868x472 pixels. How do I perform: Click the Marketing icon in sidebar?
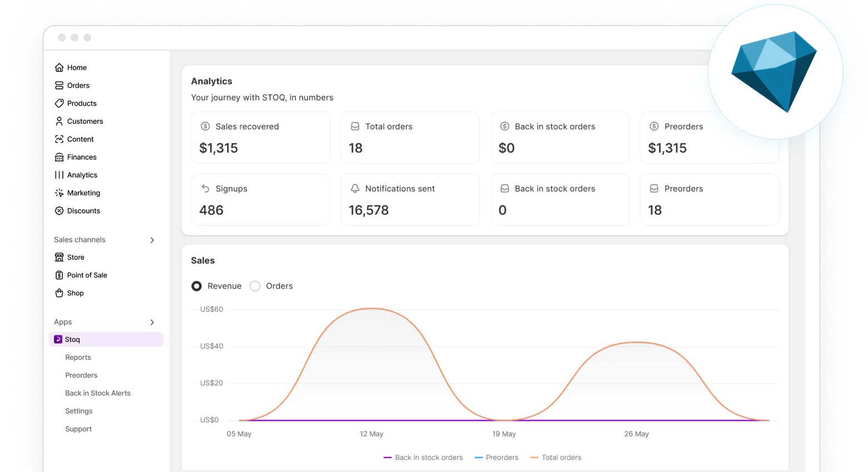[59, 193]
